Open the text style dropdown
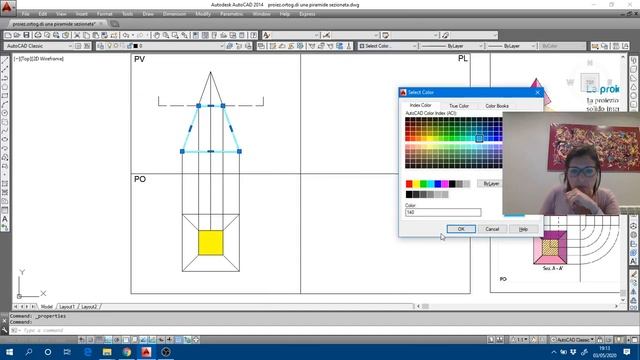The width and height of the screenshot is (640, 360). 316,36
